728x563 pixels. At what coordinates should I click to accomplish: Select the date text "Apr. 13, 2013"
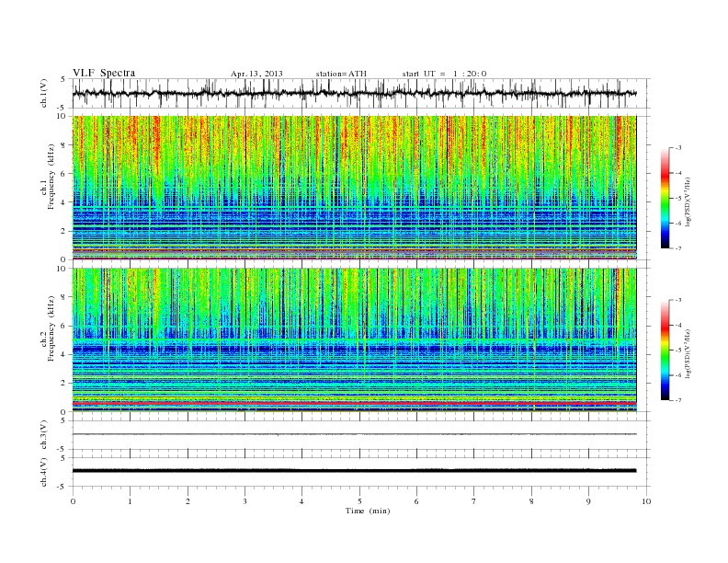click(256, 74)
